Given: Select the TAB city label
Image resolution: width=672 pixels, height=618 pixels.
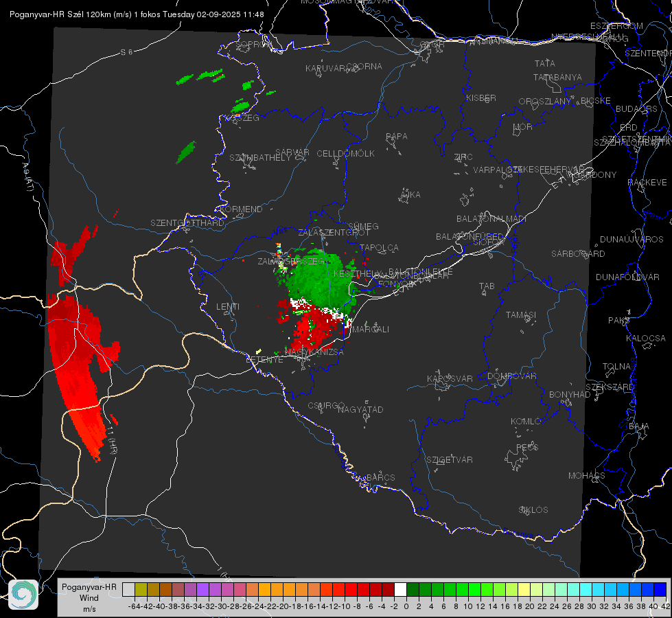Looking at the screenshot, I should tap(487, 286).
